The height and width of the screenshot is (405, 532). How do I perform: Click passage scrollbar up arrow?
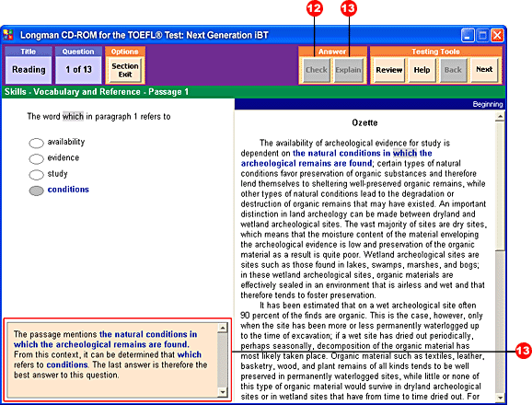pos(500,117)
